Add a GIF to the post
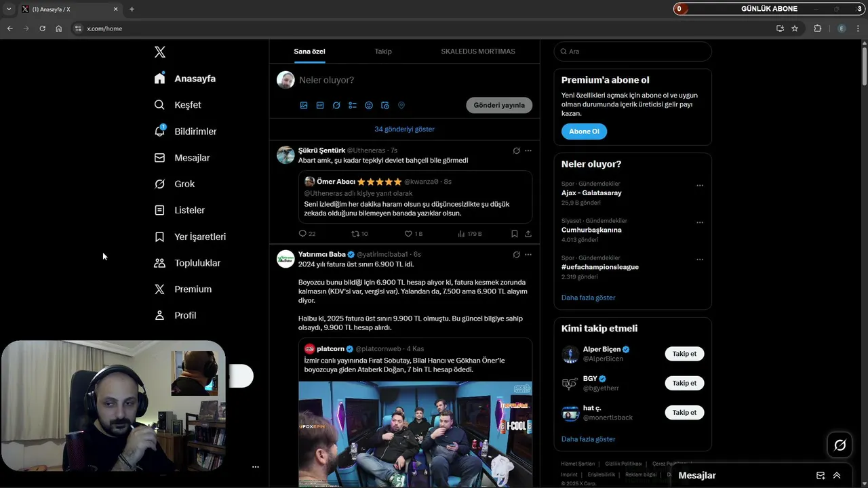The width and height of the screenshot is (868, 488). (x=320, y=106)
